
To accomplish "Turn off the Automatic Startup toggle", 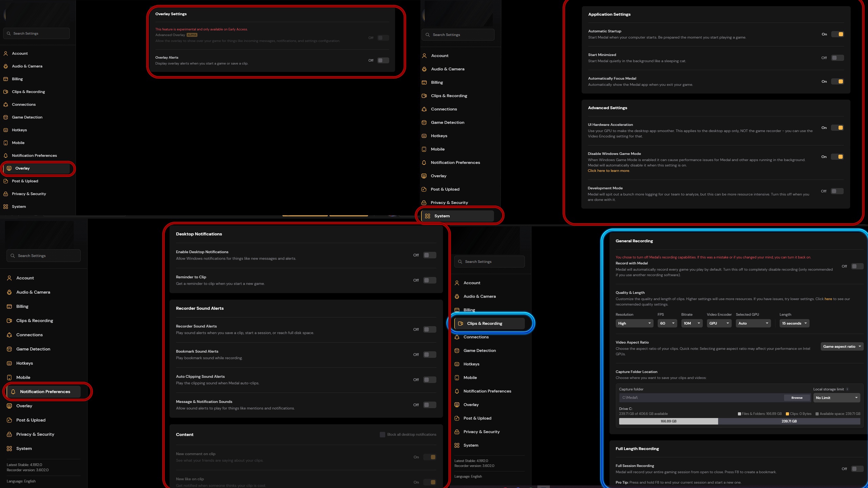I will [x=837, y=34].
